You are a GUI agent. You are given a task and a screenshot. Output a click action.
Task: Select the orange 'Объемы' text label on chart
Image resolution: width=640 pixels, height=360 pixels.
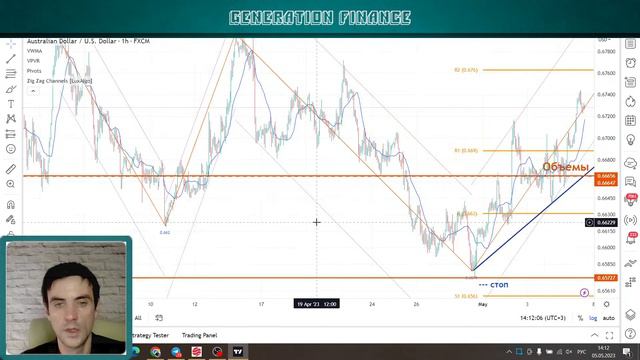click(565, 167)
